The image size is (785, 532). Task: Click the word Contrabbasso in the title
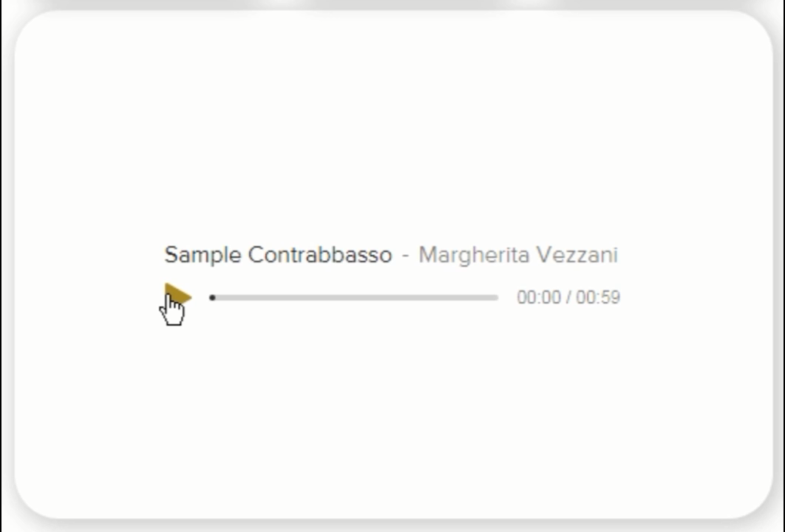pyautogui.click(x=320, y=255)
